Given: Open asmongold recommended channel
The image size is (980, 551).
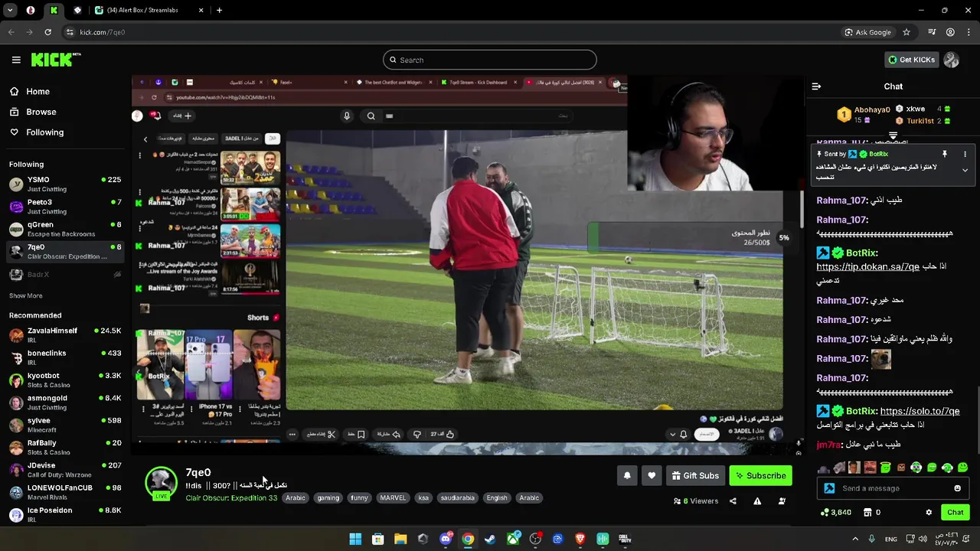Looking at the screenshot, I should click(x=64, y=402).
